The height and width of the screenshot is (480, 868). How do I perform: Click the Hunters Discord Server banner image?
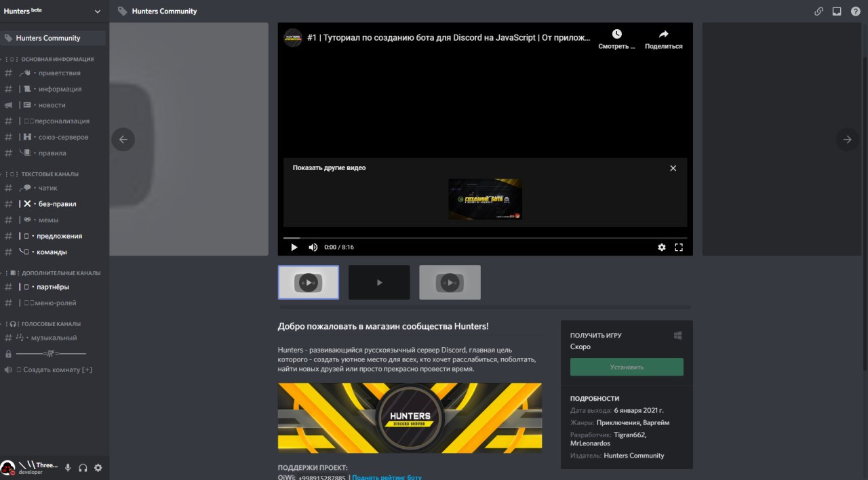click(x=410, y=418)
